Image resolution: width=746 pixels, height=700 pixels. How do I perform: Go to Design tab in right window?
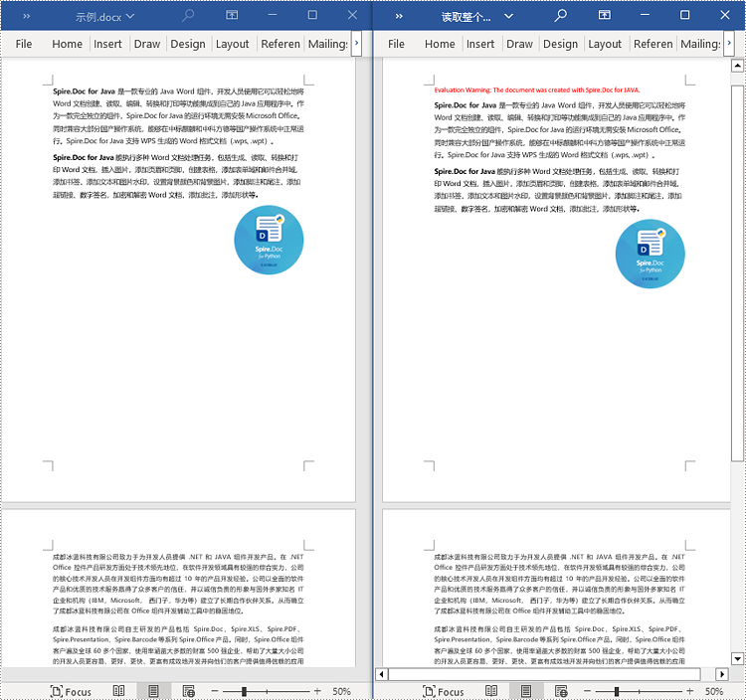[560, 44]
